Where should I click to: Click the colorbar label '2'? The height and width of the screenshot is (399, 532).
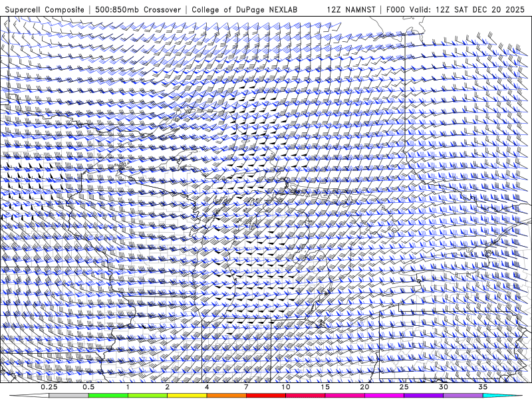[168, 387]
